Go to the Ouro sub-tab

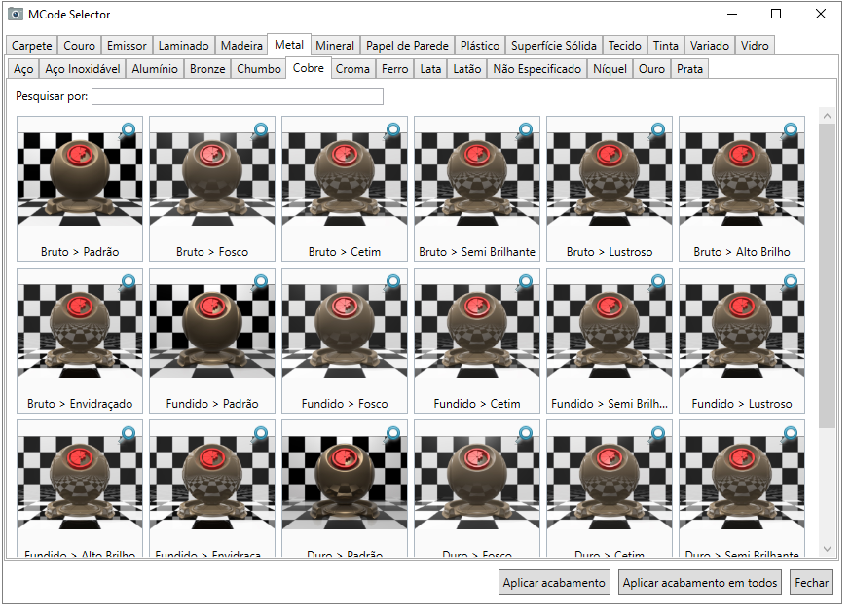tap(651, 69)
